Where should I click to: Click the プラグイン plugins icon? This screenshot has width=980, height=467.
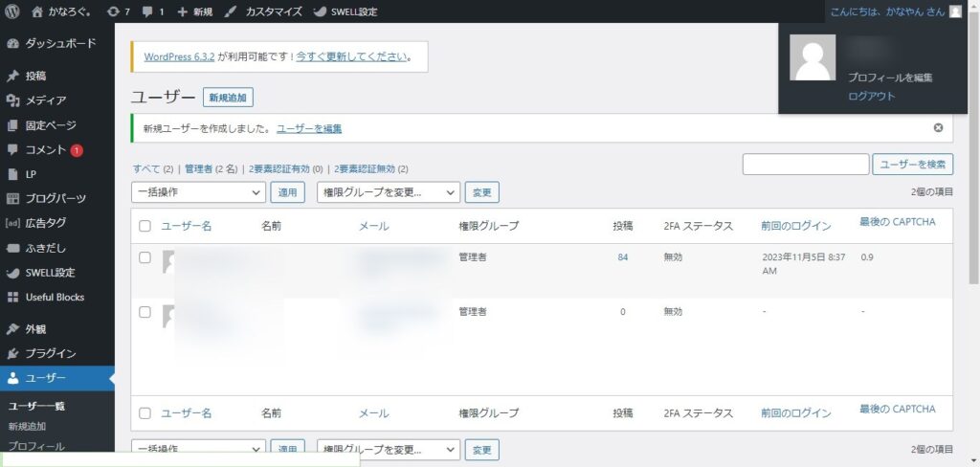12,353
